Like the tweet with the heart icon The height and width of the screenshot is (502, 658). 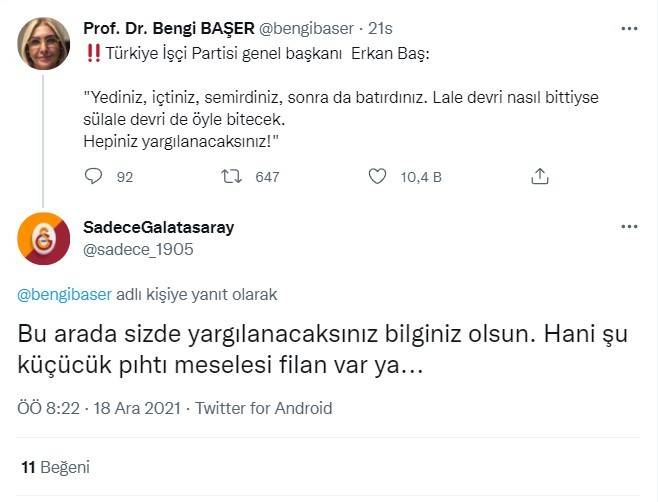pos(378,177)
